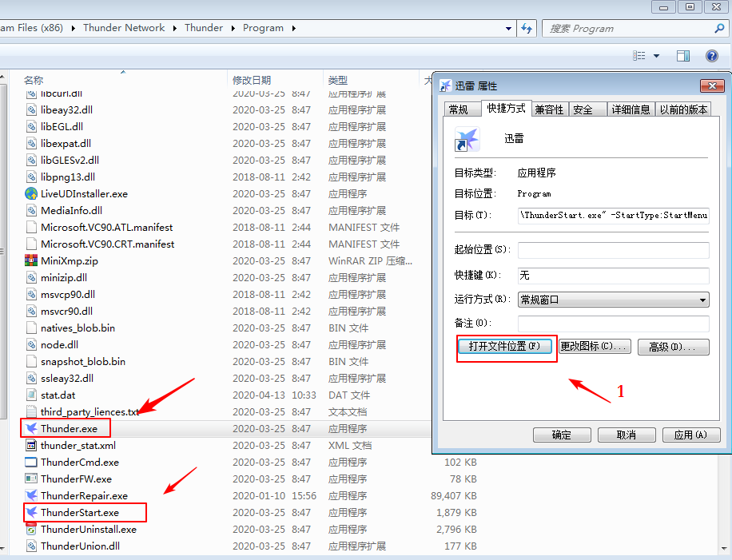
Task: Sort files by 修改日期 column header
Action: tap(252, 80)
